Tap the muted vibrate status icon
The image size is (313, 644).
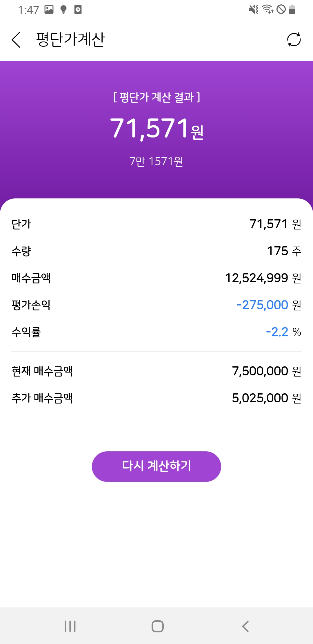(x=254, y=10)
